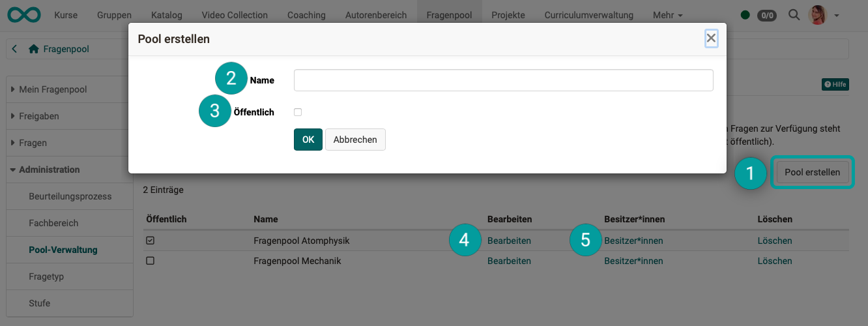Image resolution: width=868 pixels, height=326 pixels.
Task: Click the OpenOlat infinity logo
Action: pyautogui.click(x=23, y=14)
